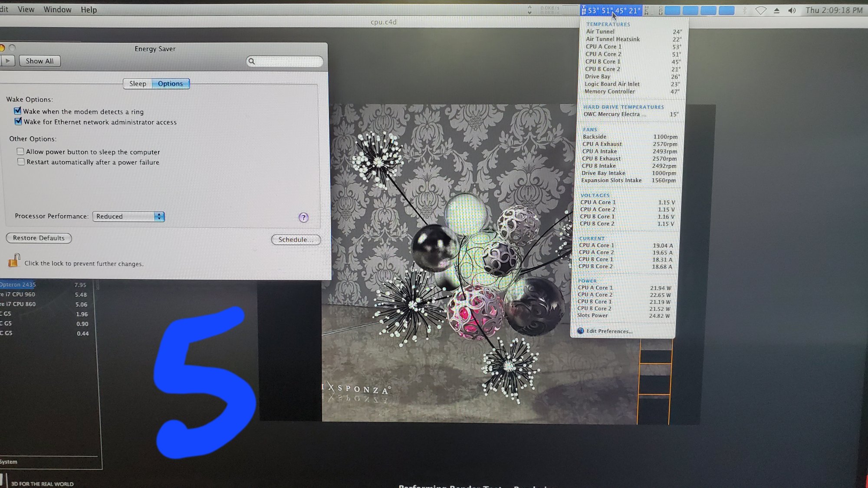Click the Schedule... button
Screen dimensions: 868x488
296,239
